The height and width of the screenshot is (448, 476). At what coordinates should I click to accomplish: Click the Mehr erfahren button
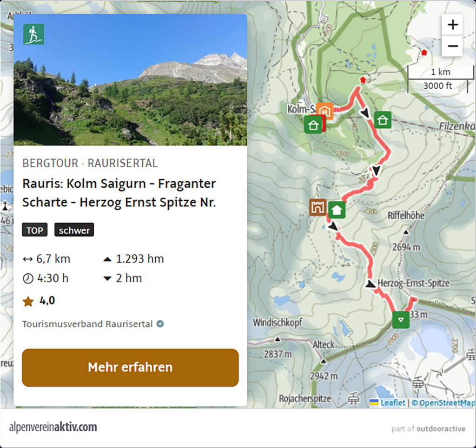(x=130, y=368)
